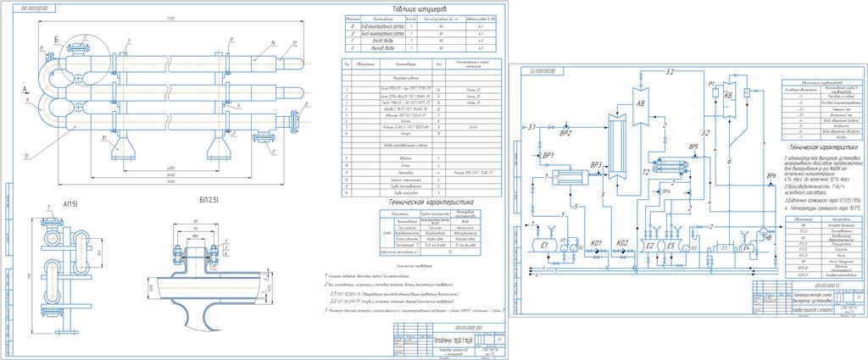Click the 'Р1' label in the scheme

(711, 82)
